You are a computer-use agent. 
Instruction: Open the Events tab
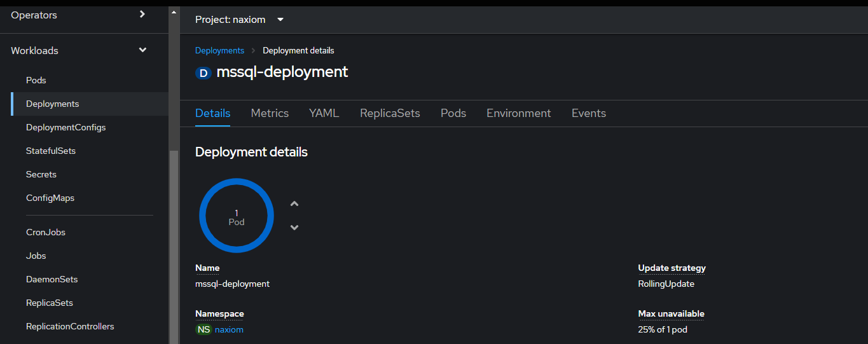click(589, 113)
